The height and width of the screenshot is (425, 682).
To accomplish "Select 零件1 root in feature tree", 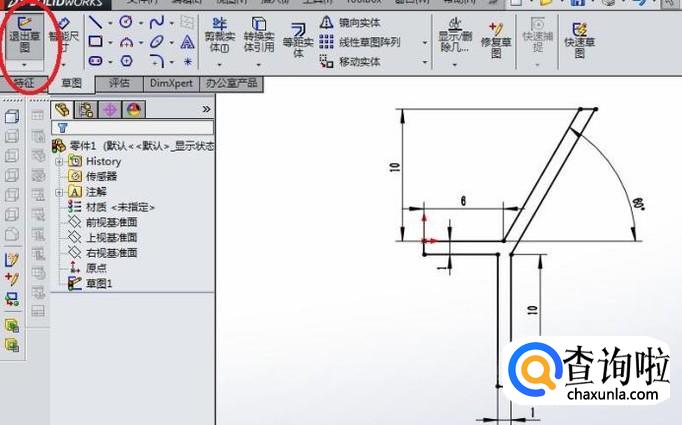I will [x=133, y=146].
